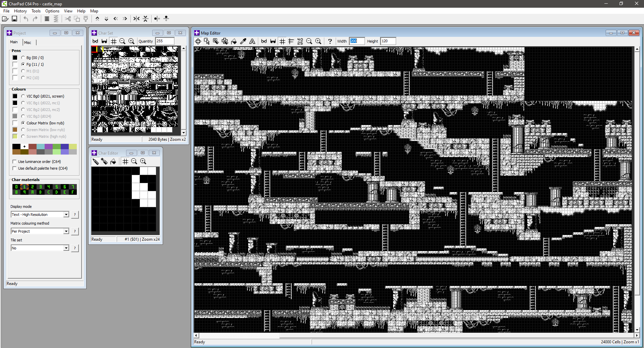
Task: Flip horizontally using the mirror icon
Action: 136,19
